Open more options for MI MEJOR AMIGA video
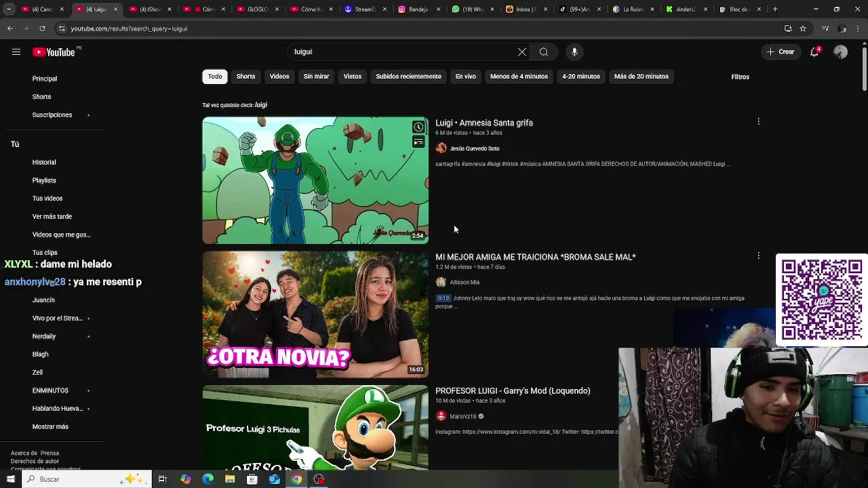Screen dimensions: 868x488 click(758, 256)
